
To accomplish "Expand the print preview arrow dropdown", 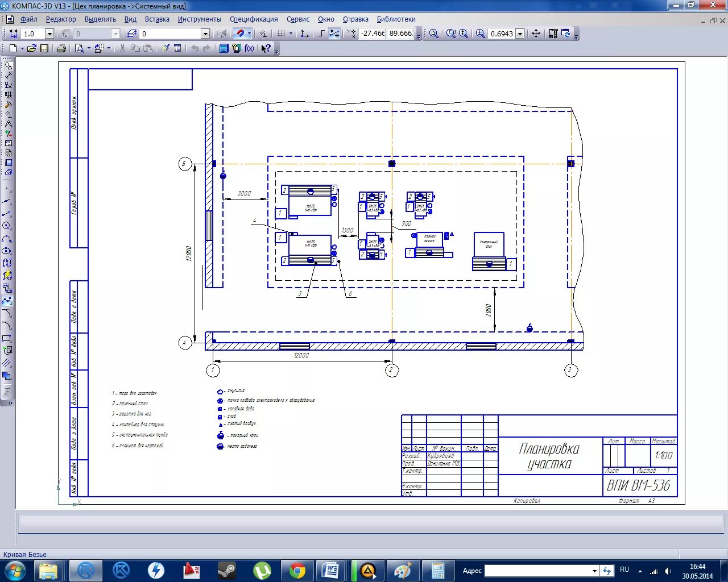I will (x=89, y=49).
